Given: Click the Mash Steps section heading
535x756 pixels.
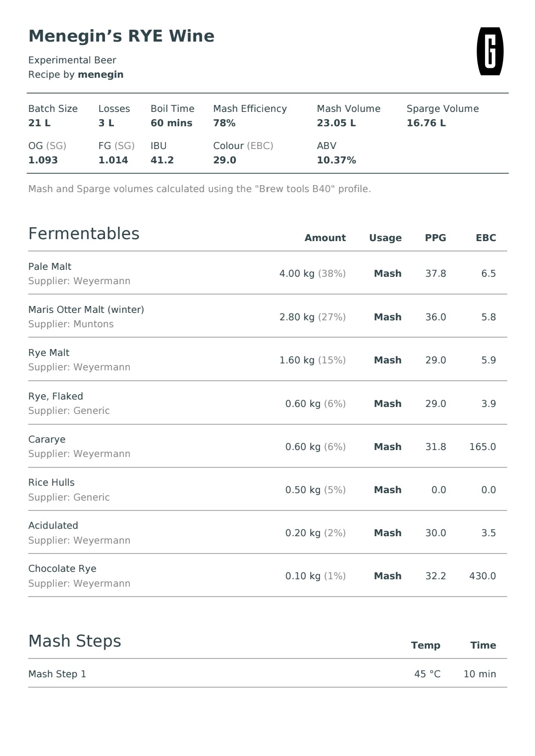Looking at the screenshot, I should point(75,641).
